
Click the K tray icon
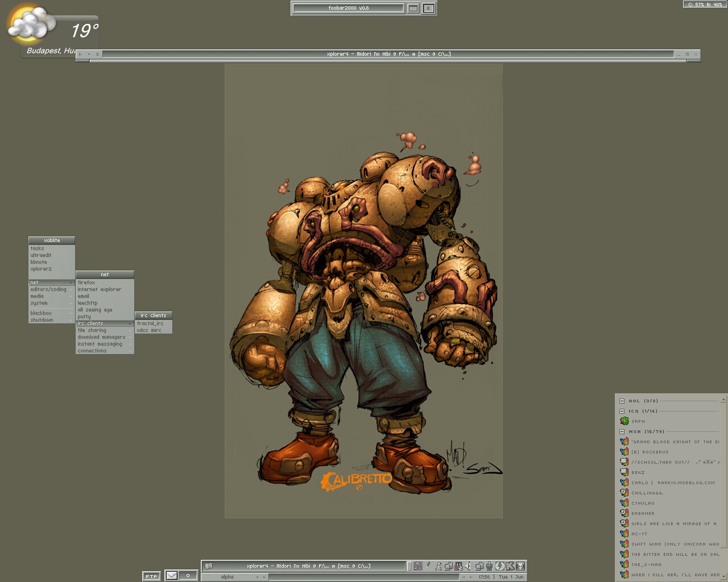(x=510, y=566)
